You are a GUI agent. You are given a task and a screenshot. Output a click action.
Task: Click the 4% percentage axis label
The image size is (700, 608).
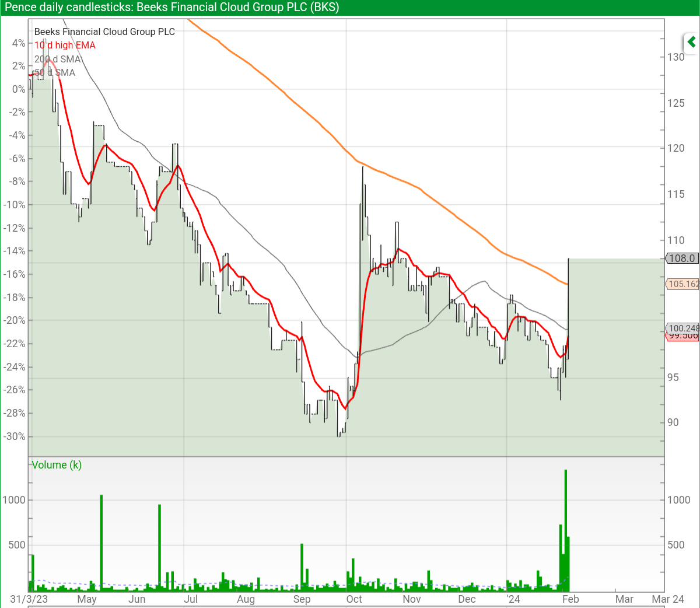point(18,43)
